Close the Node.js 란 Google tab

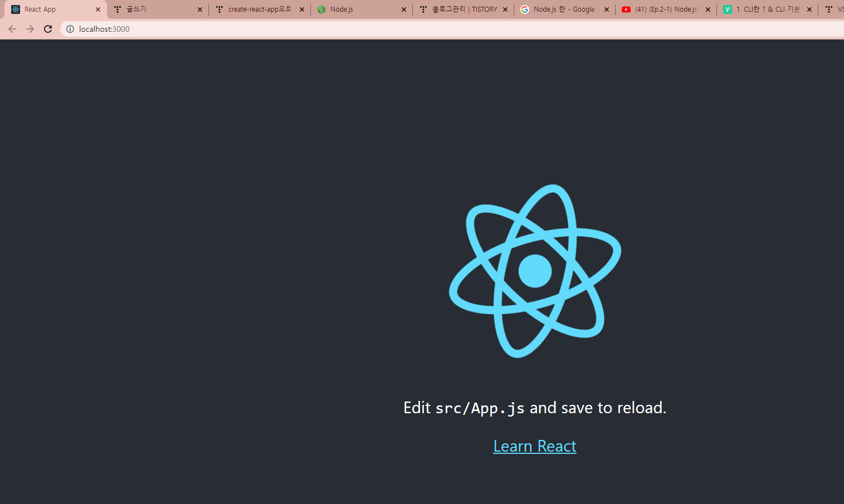607,9
